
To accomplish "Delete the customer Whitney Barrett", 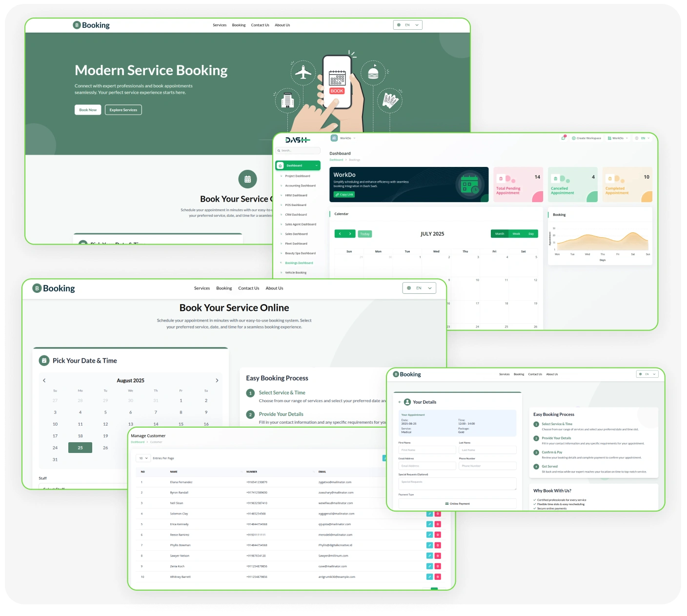I will coord(438,576).
